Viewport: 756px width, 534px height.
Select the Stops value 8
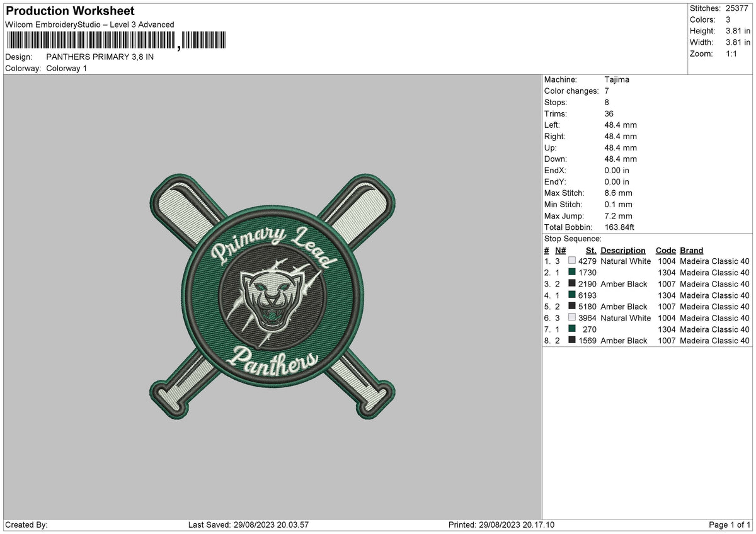click(607, 102)
